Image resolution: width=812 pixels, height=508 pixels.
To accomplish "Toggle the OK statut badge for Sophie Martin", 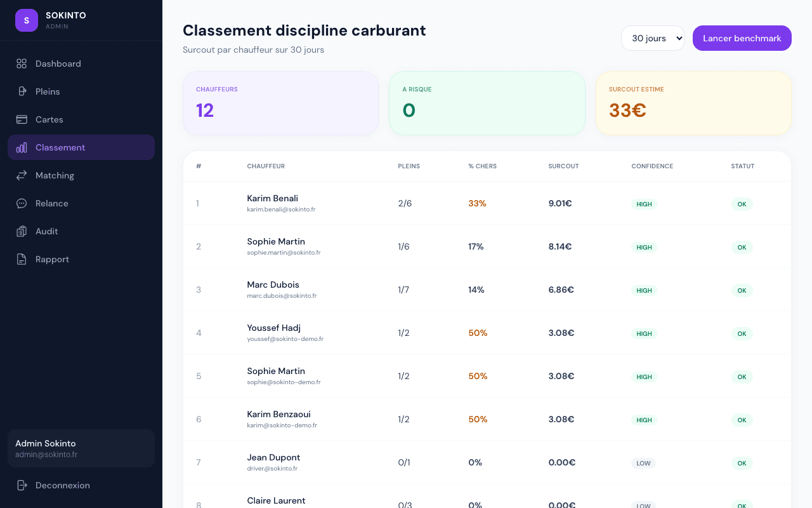I will coord(742,248).
